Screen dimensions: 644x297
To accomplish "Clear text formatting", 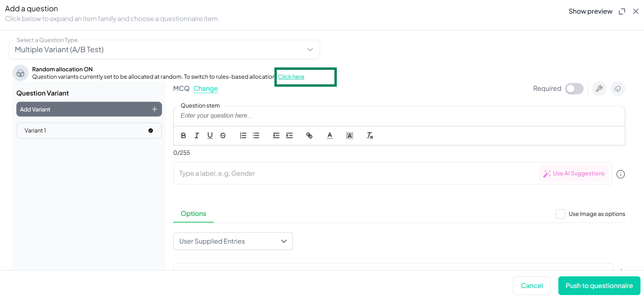I will (x=370, y=136).
